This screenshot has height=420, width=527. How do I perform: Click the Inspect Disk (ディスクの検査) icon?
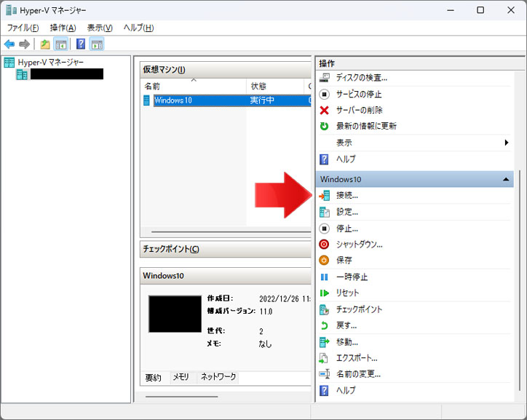324,78
